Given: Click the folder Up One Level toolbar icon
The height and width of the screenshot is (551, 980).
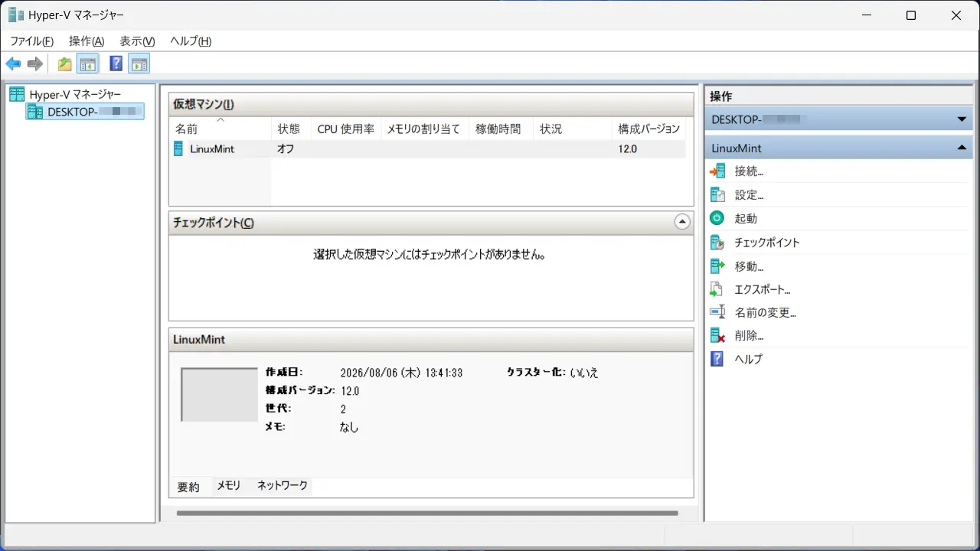Looking at the screenshot, I should [x=65, y=64].
